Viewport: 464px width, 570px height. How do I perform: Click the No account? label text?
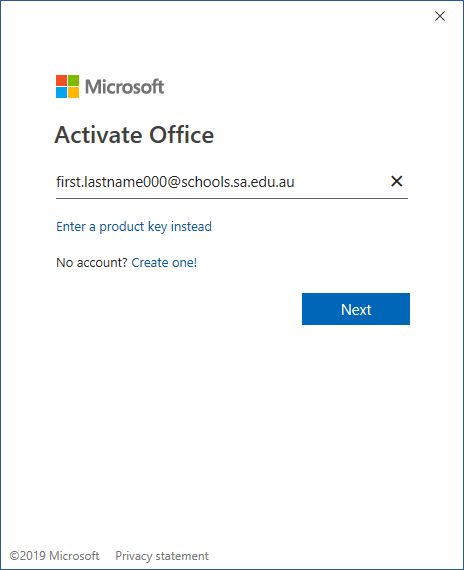92,262
